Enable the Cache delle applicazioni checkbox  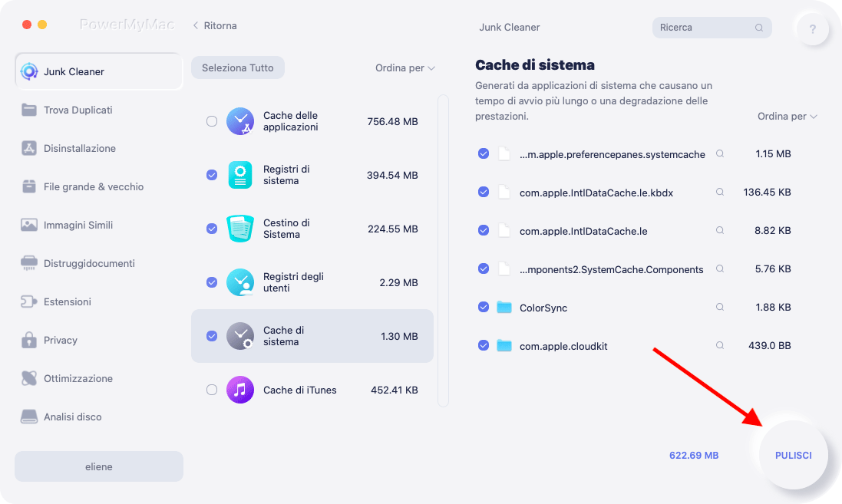coord(212,121)
